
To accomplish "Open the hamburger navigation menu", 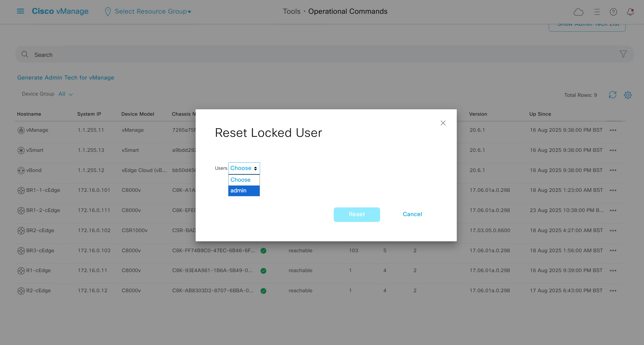I will 20,11.
